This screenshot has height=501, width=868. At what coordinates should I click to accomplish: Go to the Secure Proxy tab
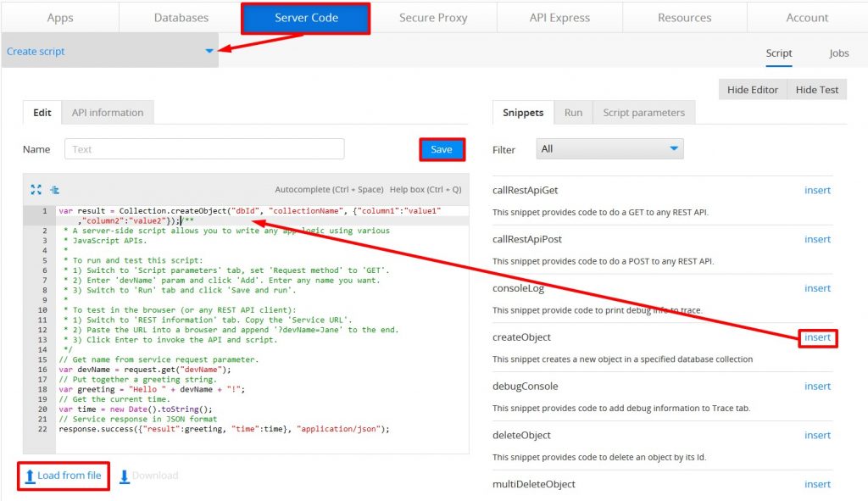pos(433,18)
